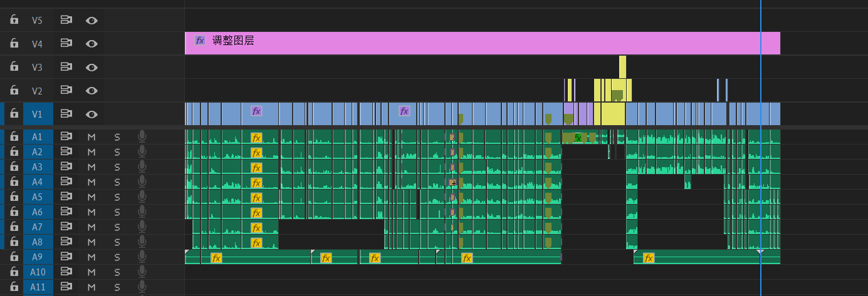Toggle track targeting for V1
This screenshot has height=296, width=868.
pos(38,114)
